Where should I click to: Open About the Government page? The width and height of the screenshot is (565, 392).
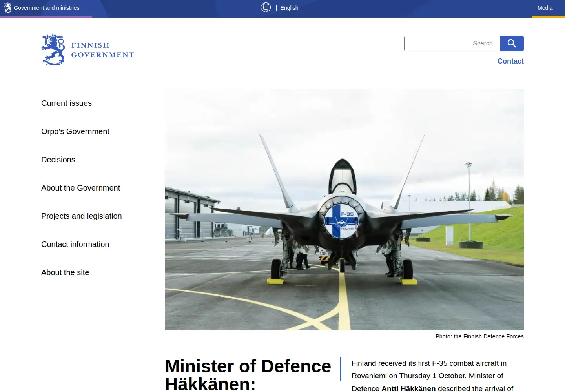(x=80, y=188)
